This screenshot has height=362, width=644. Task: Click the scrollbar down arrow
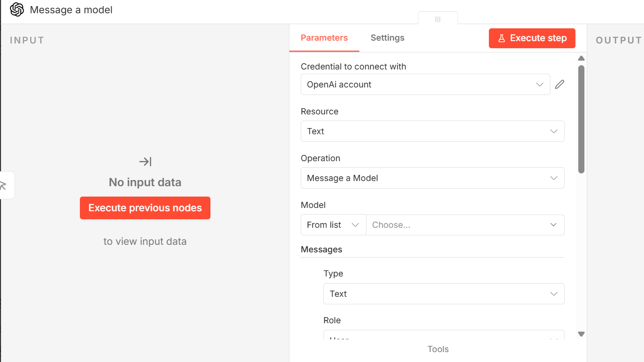pyautogui.click(x=582, y=334)
